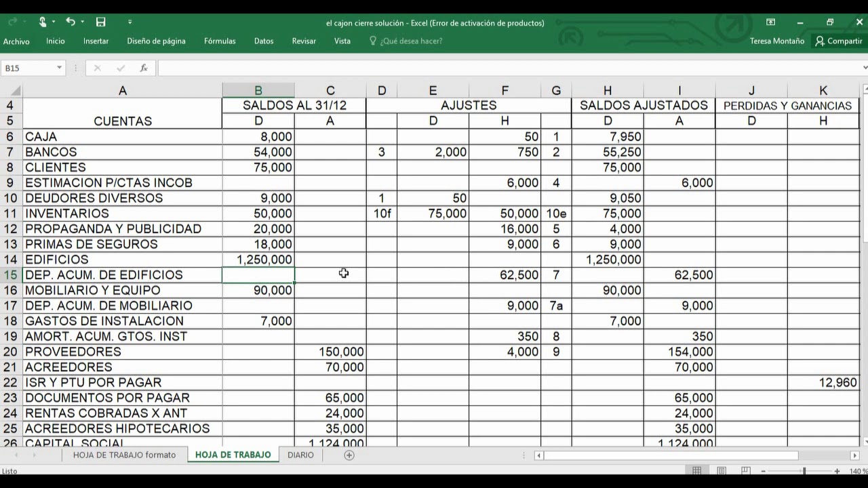This screenshot has width=868, height=488.
Task: Click the SALDOS AJUSTADOS header cell
Action: [644, 106]
